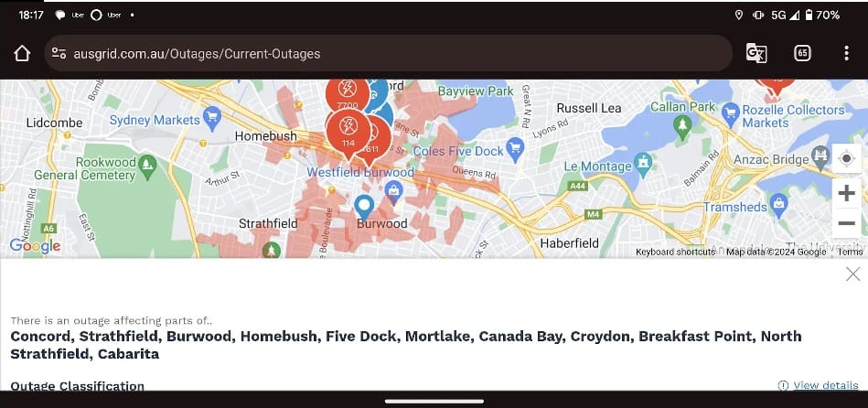Tap the ausgrid.com.au URL address field
Image resolution: width=868 pixels, height=408 pixels.
point(388,54)
